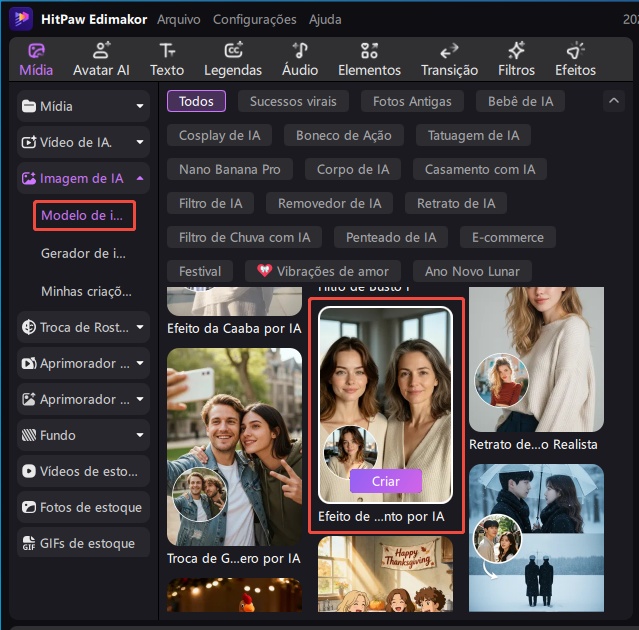
Task: Open the Elementos panel
Action: pyautogui.click(x=369, y=59)
